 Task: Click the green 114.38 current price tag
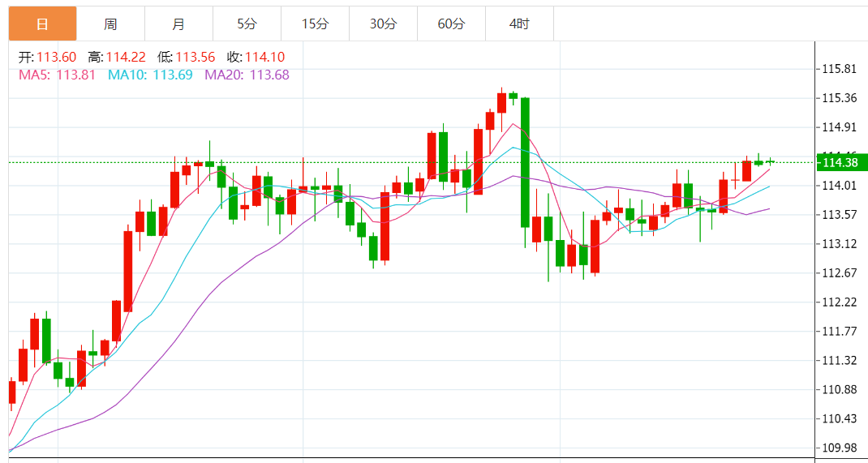840,163
